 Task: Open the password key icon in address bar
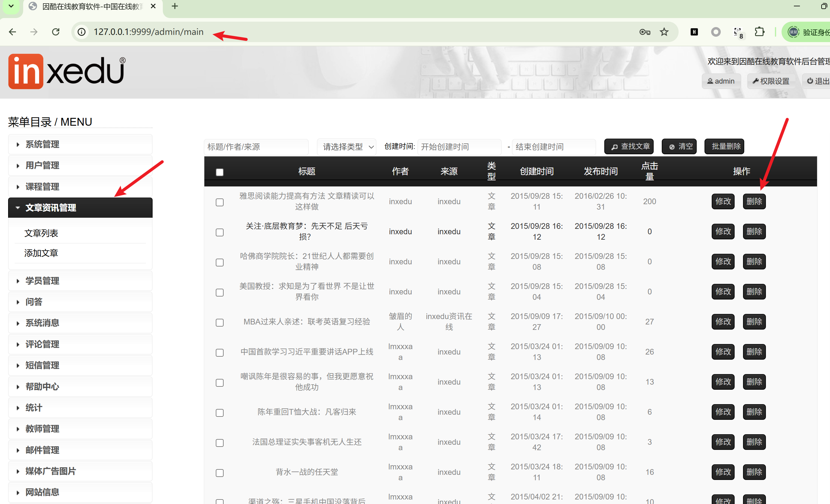click(x=644, y=32)
